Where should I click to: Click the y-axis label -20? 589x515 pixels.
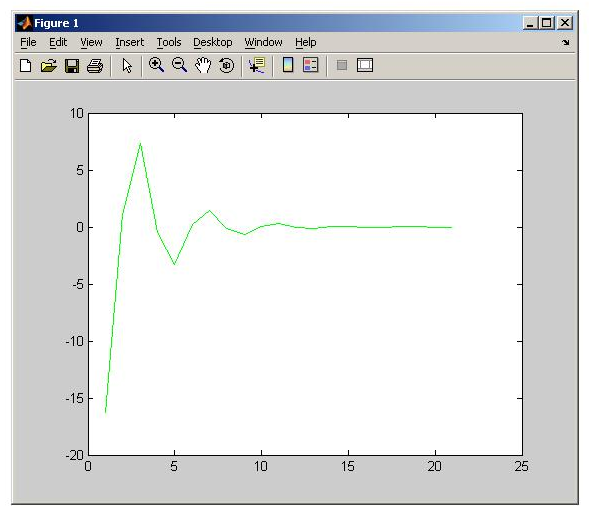(74, 455)
